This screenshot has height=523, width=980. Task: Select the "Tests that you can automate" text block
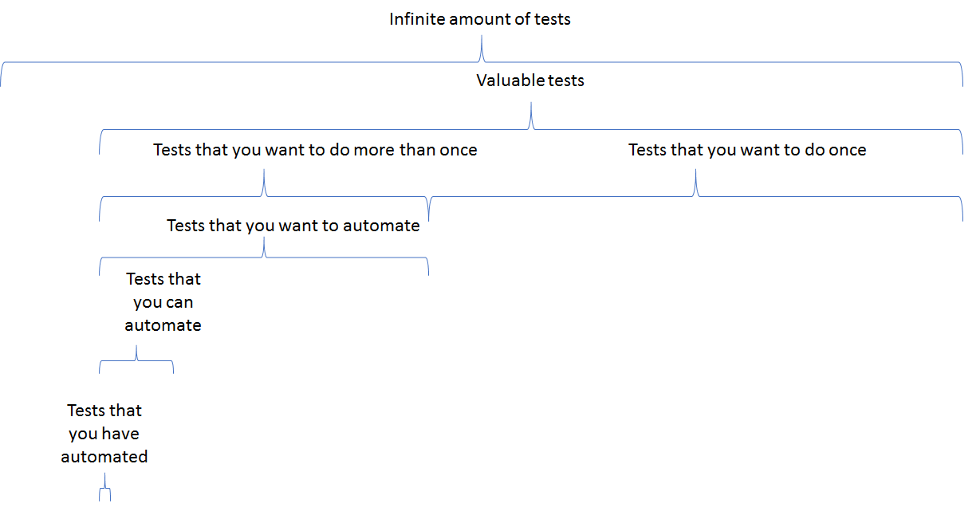point(163,302)
